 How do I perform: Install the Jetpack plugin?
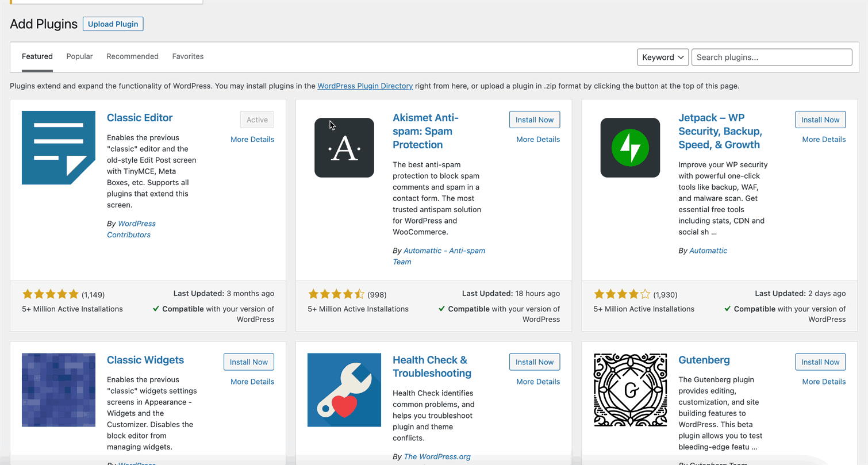point(820,119)
